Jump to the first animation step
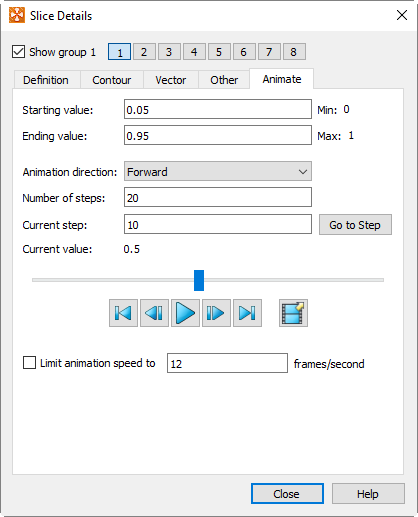The width and height of the screenshot is (418, 517). (x=123, y=313)
